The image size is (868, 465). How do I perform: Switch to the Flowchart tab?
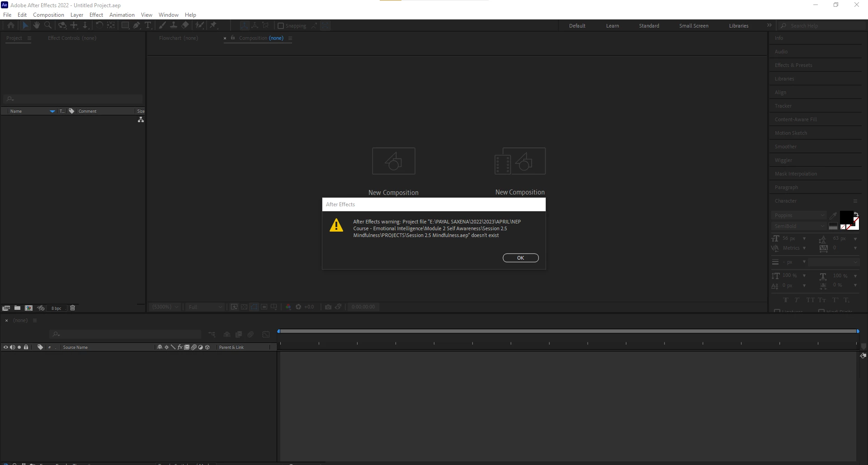[x=178, y=38]
